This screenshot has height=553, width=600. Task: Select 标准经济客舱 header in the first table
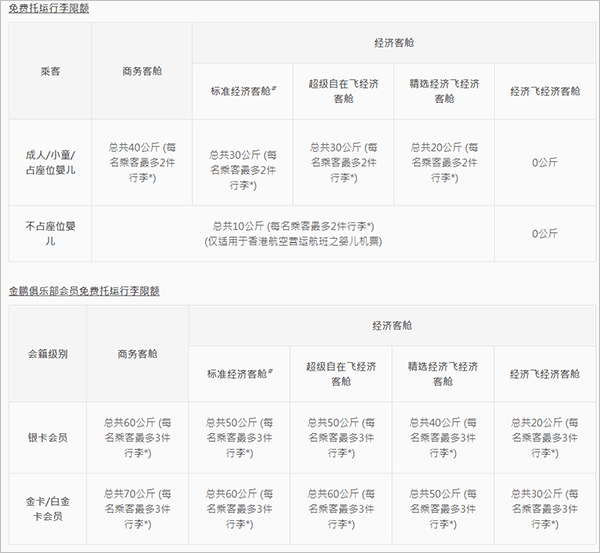[x=241, y=91]
